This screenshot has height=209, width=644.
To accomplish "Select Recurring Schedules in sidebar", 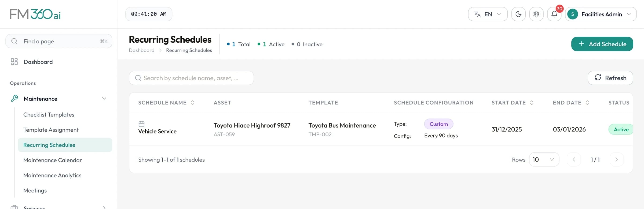I will pyautogui.click(x=65, y=145).
